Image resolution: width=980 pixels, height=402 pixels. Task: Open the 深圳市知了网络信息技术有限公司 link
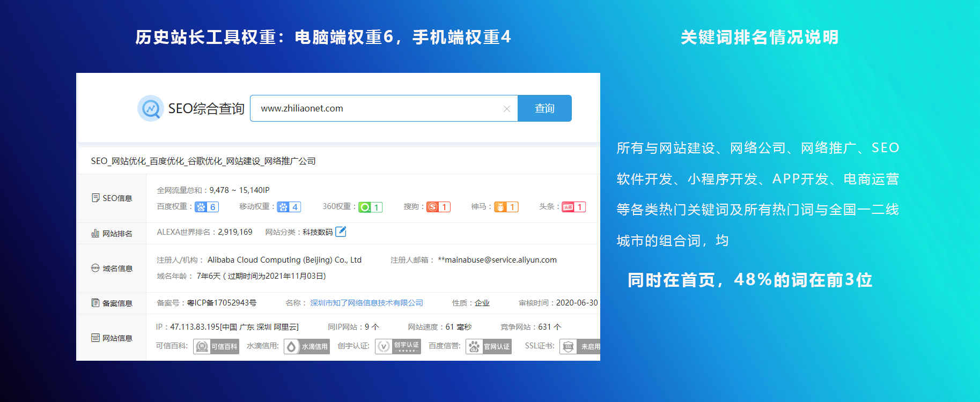(366, 303)
